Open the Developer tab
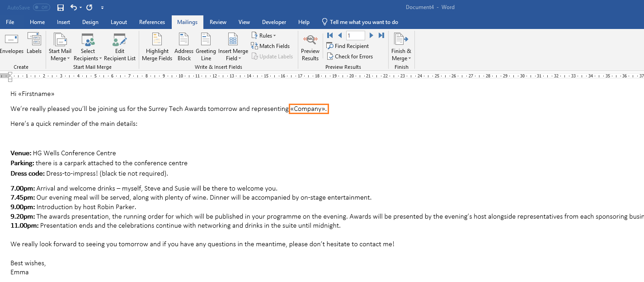The height and width of the screenshot is (282, 644). click(274, 22)
